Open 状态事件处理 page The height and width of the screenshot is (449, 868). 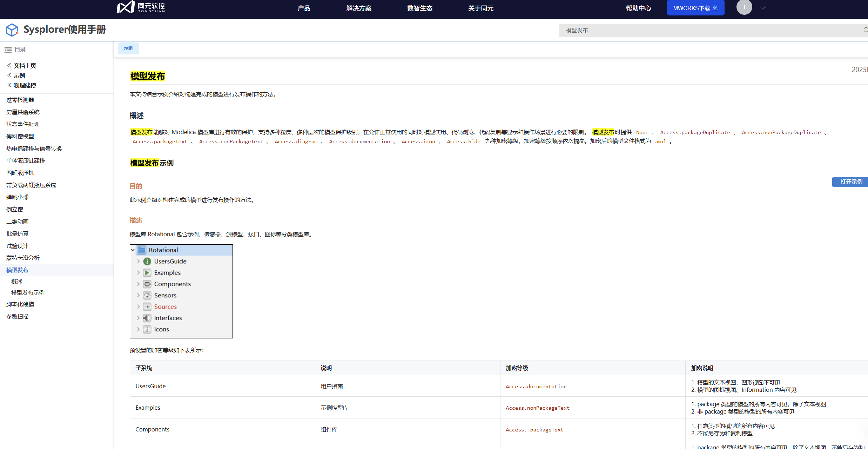pyautogui.click(x=23, y=124)
